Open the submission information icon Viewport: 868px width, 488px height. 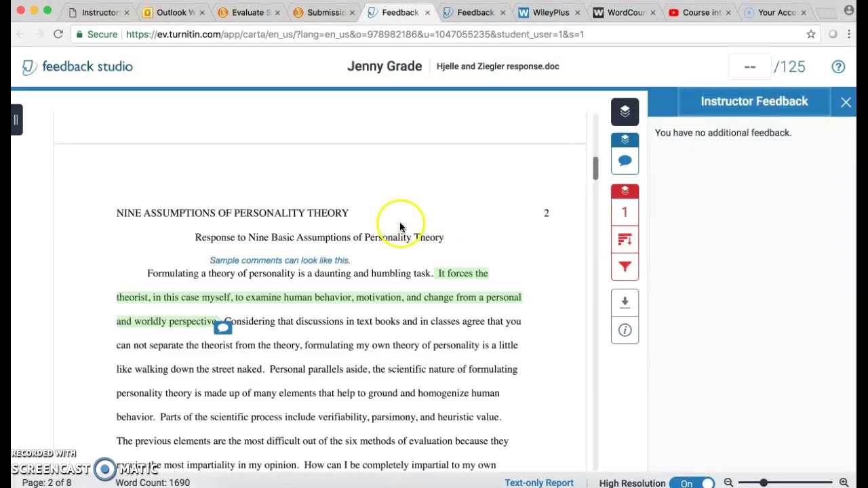625,330
